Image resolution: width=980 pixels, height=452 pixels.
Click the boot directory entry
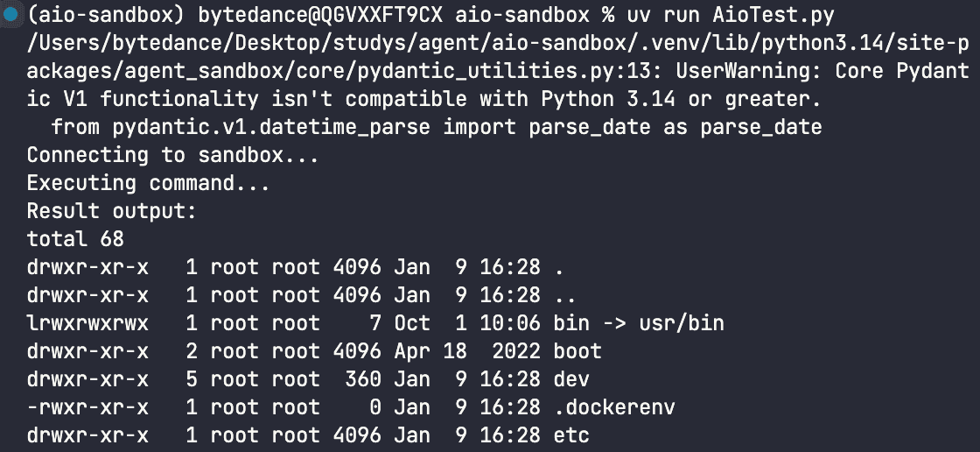tap(577, 351)
